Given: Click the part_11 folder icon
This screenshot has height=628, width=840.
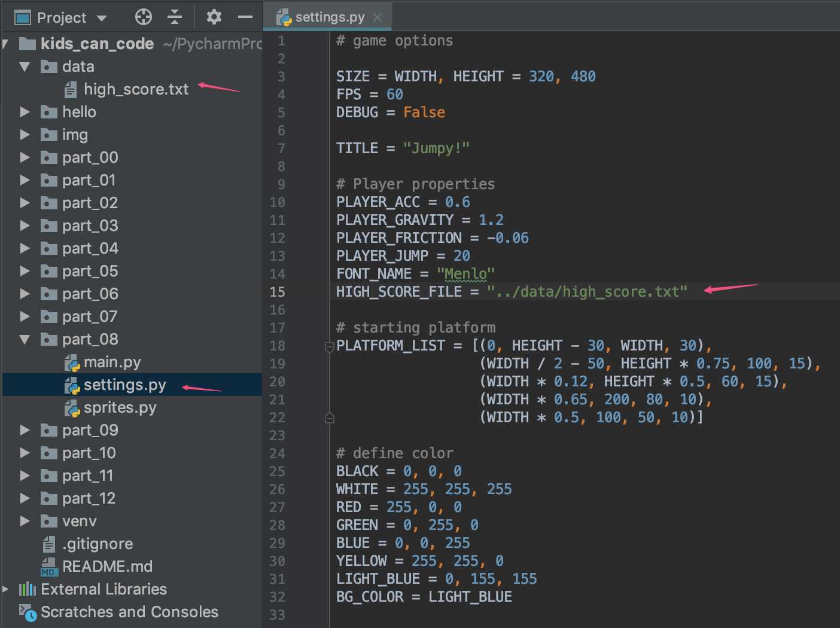Looking at the screenshot, I should [x=49, y=475].
